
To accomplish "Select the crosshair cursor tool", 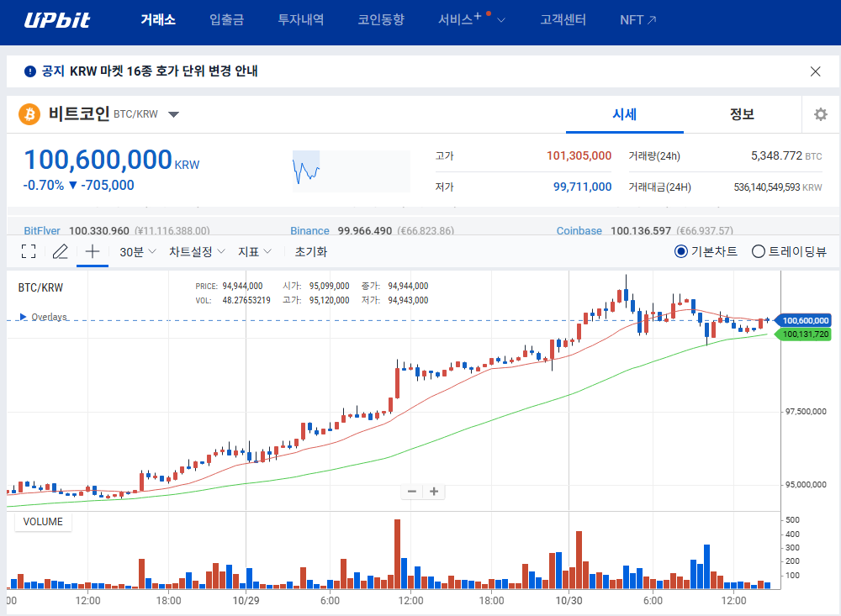I will pos(93,251).
